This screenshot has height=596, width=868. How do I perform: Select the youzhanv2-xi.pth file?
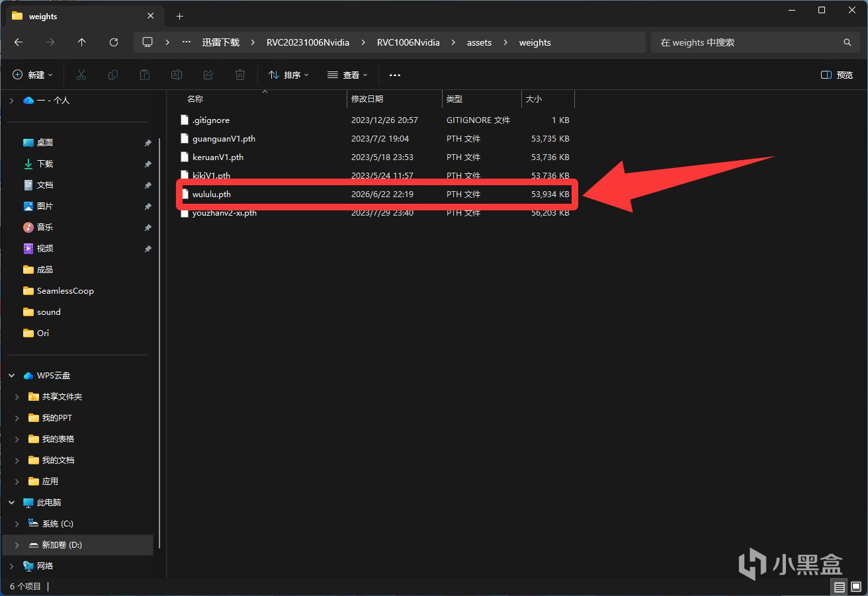(x=375, y=213)
